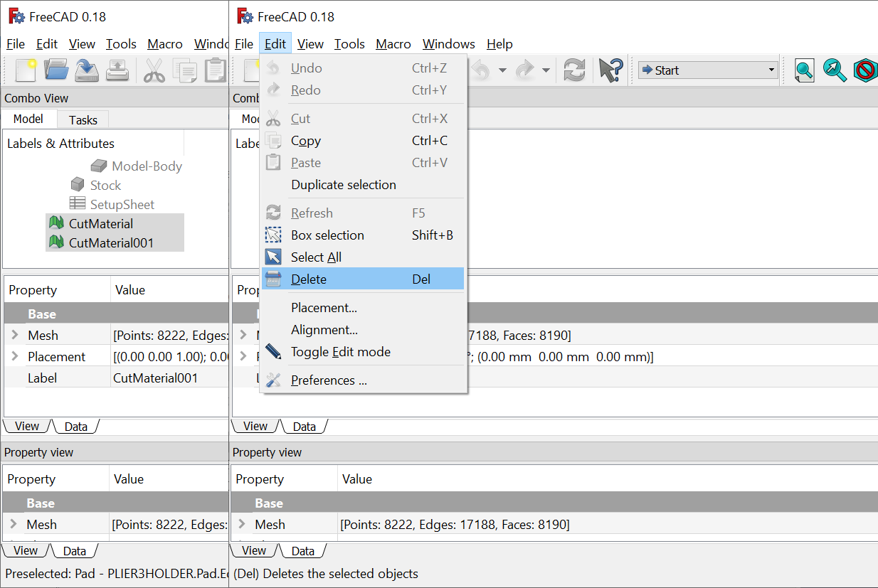Viewport: 878px width, 588px height.
Task: Click Open folder icon in left window
Action: (x=56, y=70)
